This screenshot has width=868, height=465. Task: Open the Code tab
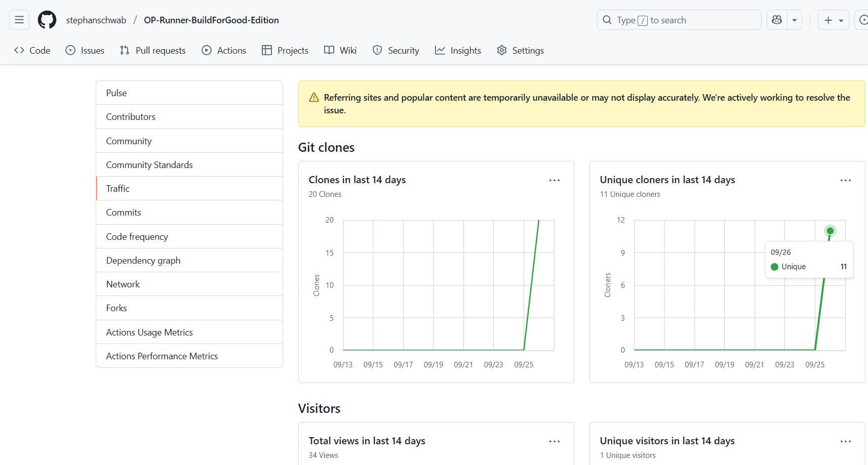[x=32, y=51]
